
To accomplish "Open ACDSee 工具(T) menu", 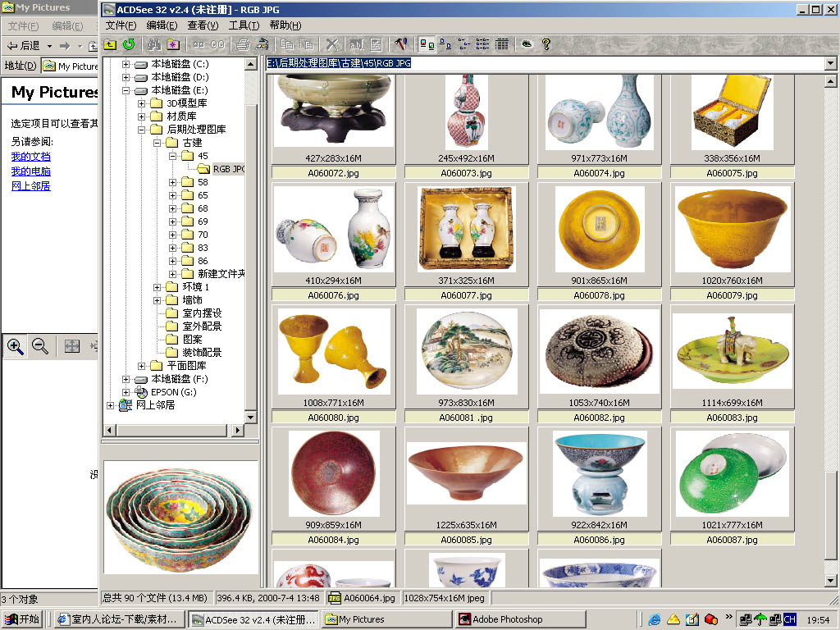I will [244, 25].
